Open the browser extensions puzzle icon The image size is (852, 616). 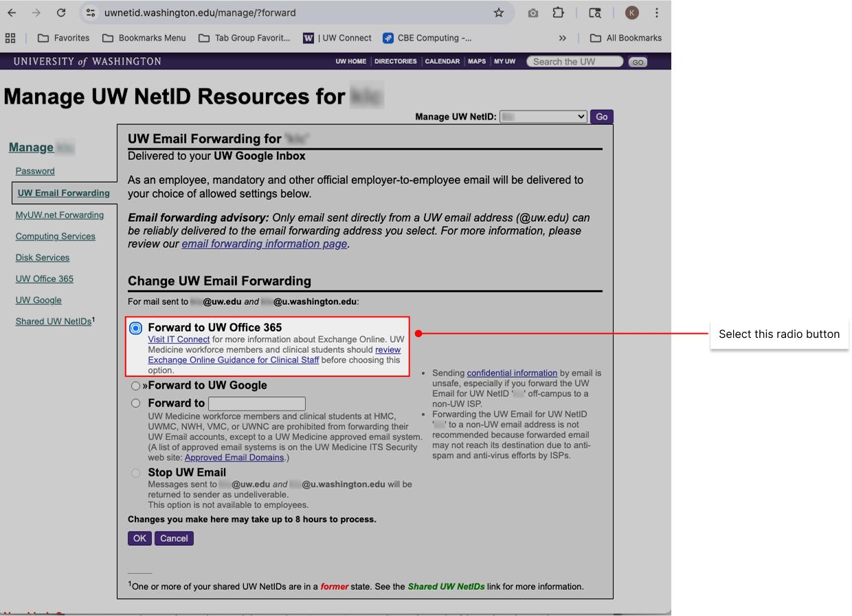click(x=558, y=13)
